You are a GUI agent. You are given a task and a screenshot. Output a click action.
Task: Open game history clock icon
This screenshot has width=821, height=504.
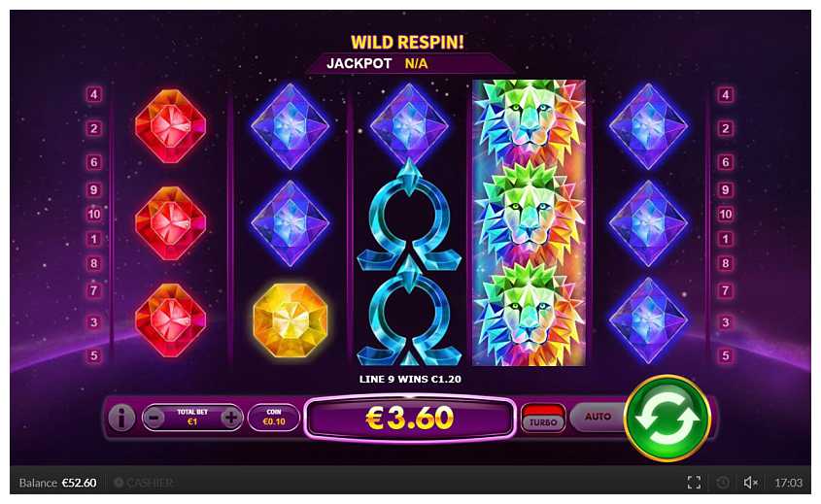[x=723, y=482]
